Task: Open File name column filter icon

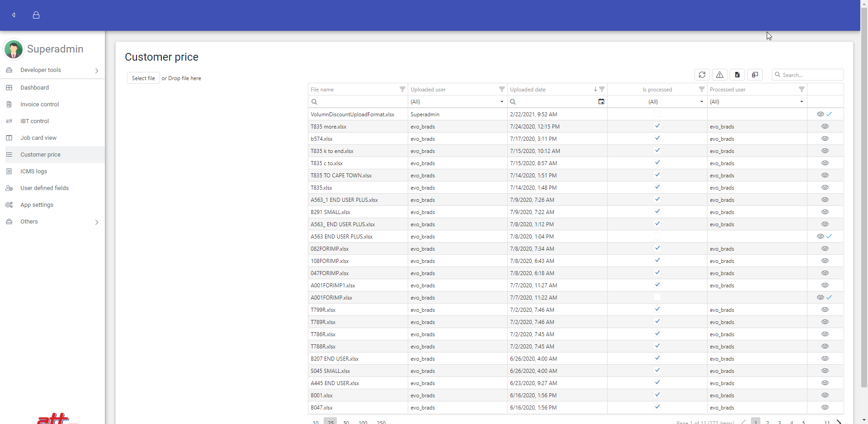Action: coord(402,90)
